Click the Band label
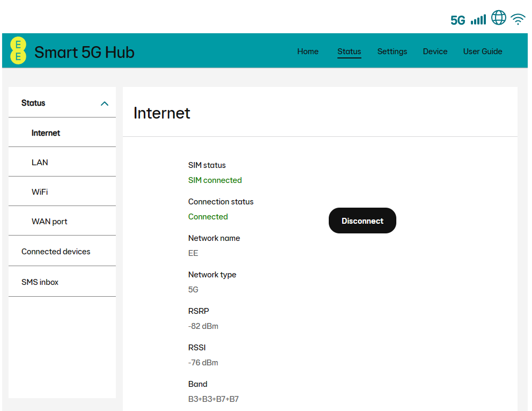Image resolution: width=532 pixels, height=411 pixels. 198,384
